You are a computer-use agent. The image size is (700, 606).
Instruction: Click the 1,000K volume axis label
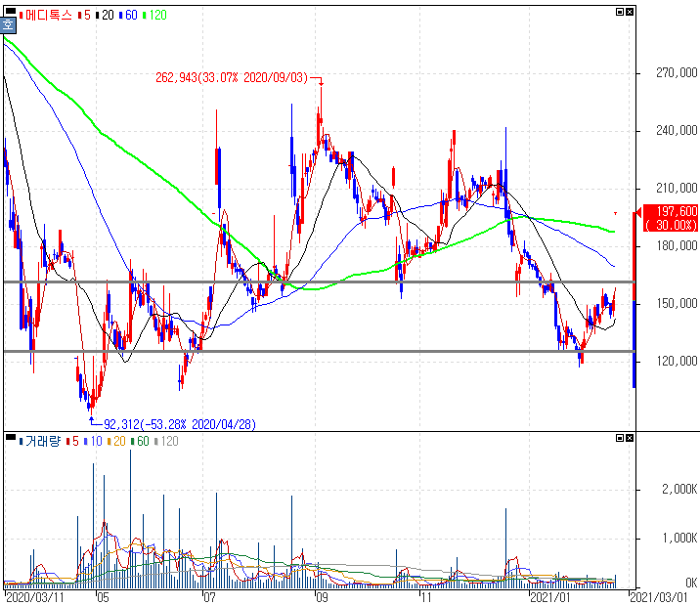679,539
